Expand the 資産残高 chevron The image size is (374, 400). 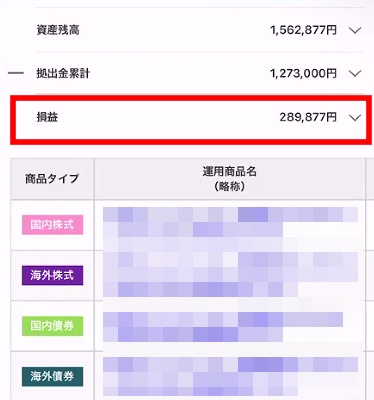coord(355,31)
